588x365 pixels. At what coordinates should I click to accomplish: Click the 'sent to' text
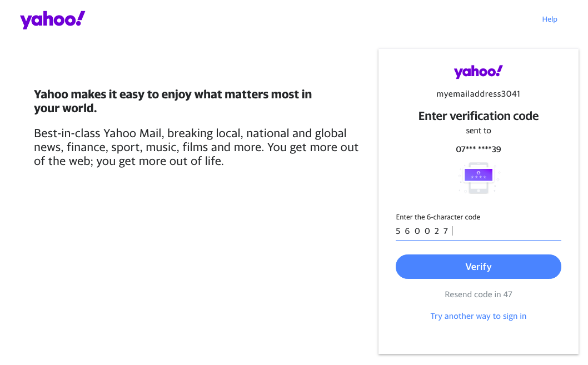click(478, 131)
